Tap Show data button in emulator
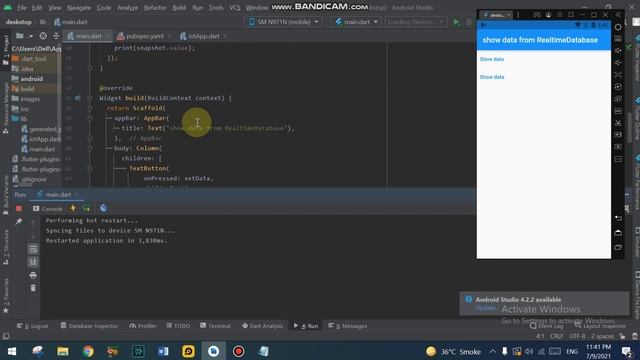 [x=492, y=77]
